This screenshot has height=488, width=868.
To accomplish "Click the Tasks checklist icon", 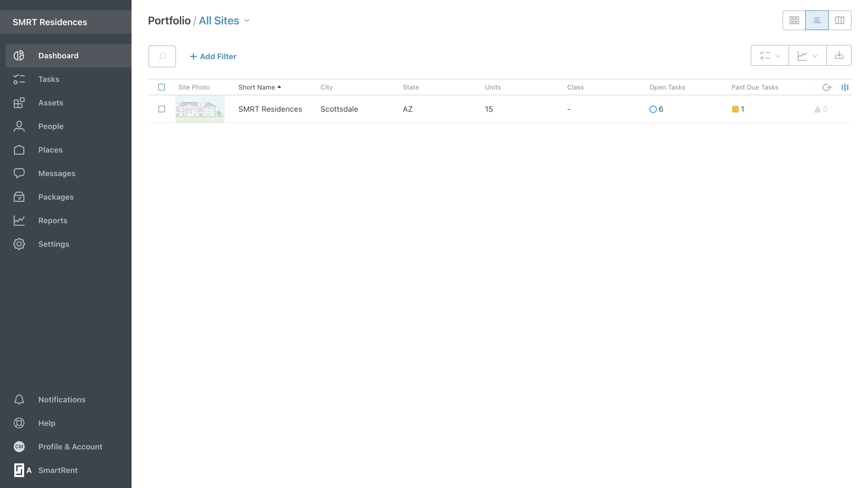I will pyautogui.click(x=19, y=79).
